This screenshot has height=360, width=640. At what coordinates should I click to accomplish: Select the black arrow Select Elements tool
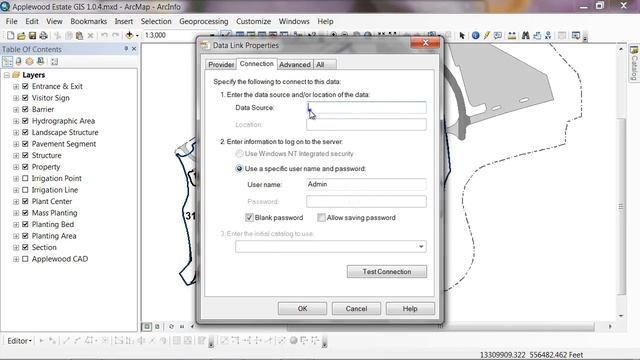[462, 36]
